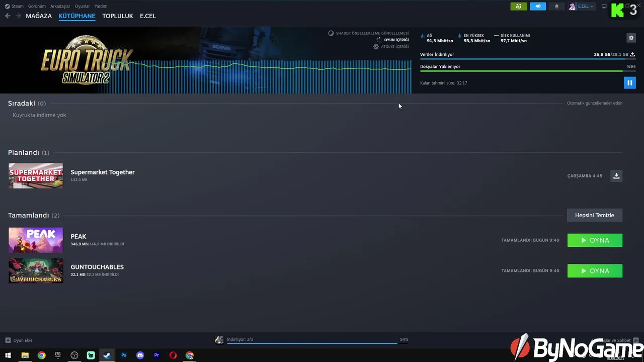
Task: Open OBS Studio from taskbar
Action: click(x=74, y=355)
